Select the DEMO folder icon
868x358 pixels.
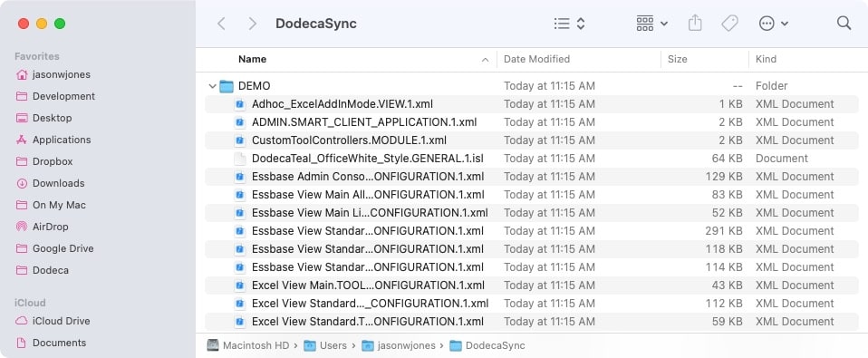pos(227,86)
